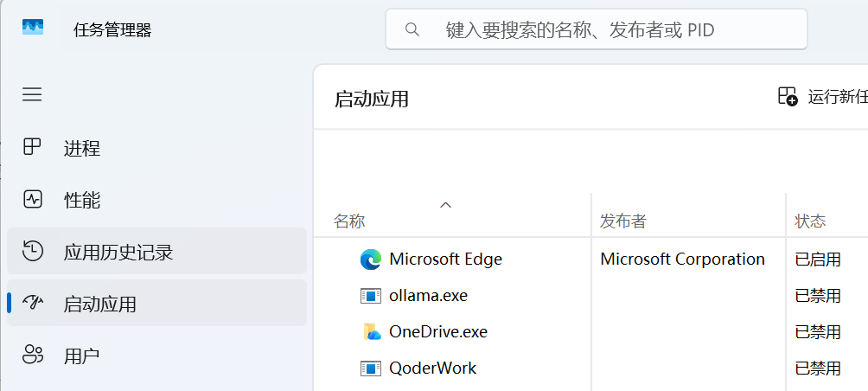
Task: Switch to the 性能 tab
Action: (156, 199)
